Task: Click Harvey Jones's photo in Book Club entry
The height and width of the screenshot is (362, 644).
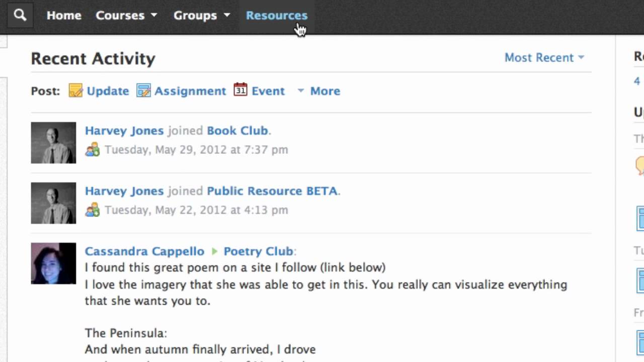Action: point(53,143)
